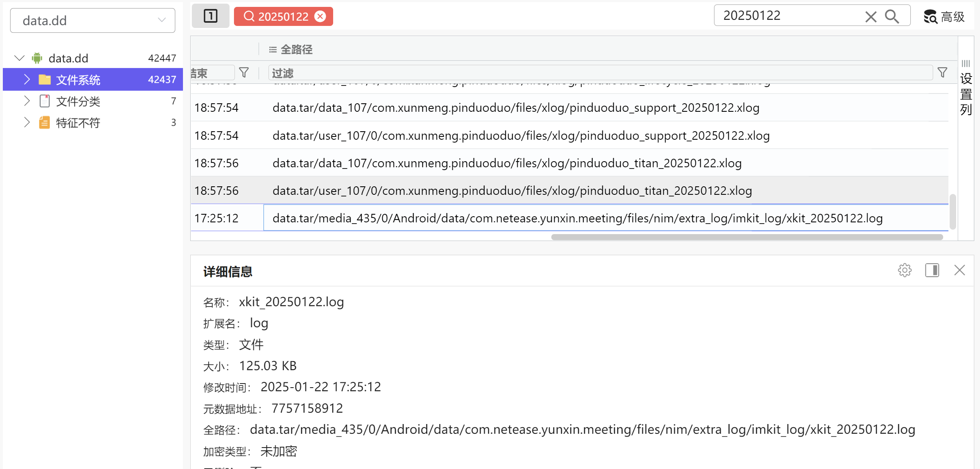The width and height of the screenshot is (980, 469).
Task: Click the magnifier search icon in search box
Action: (892, 16)
